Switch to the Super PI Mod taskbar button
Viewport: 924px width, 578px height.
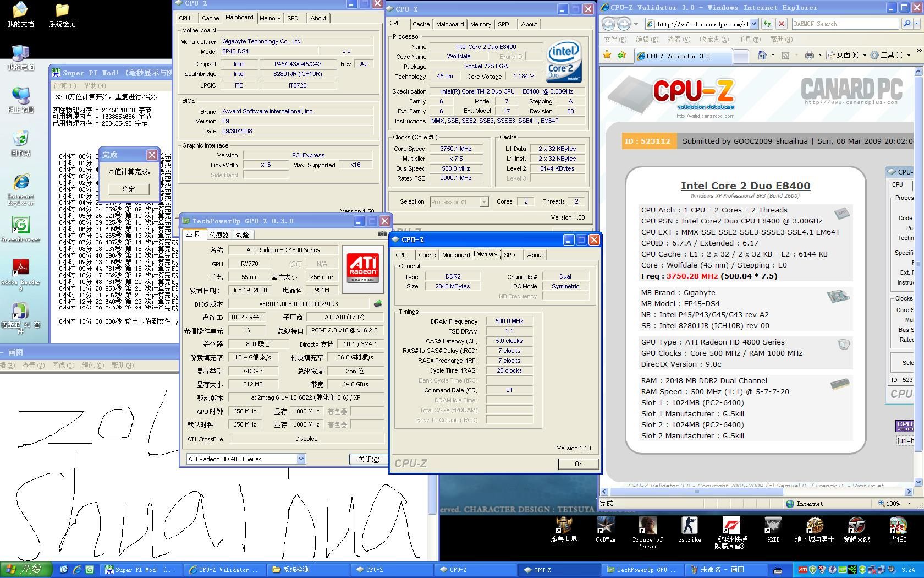pyautogui.click(x=141, y=570)
